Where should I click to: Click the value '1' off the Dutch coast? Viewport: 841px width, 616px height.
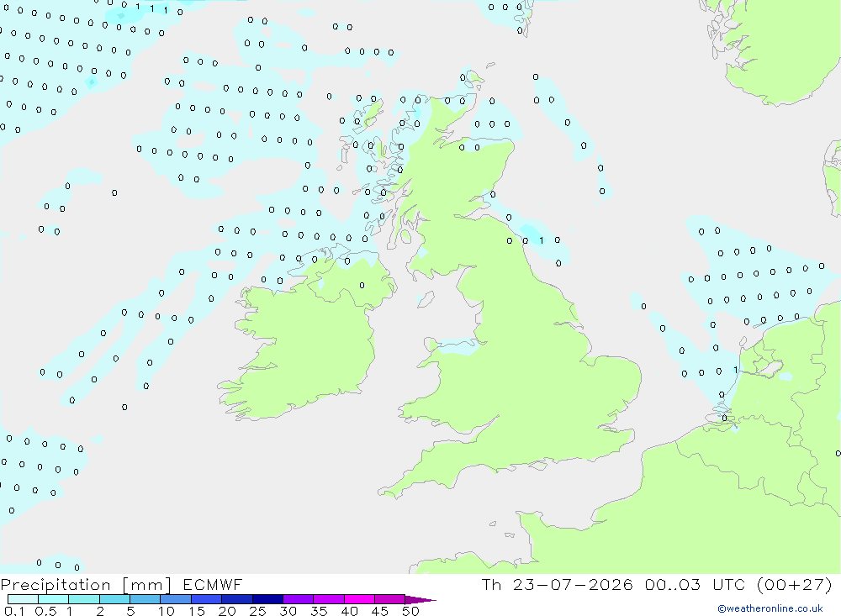point(735,370)
